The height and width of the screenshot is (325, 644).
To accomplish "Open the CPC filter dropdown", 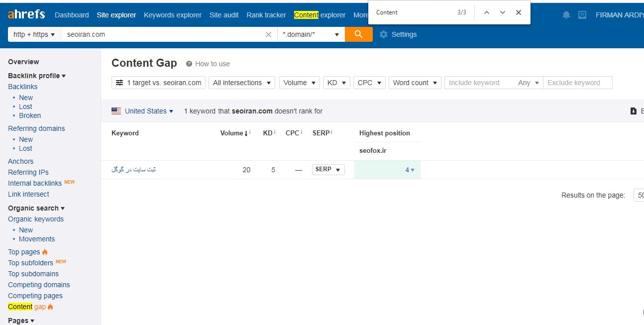I will click(x=370, y=83).
